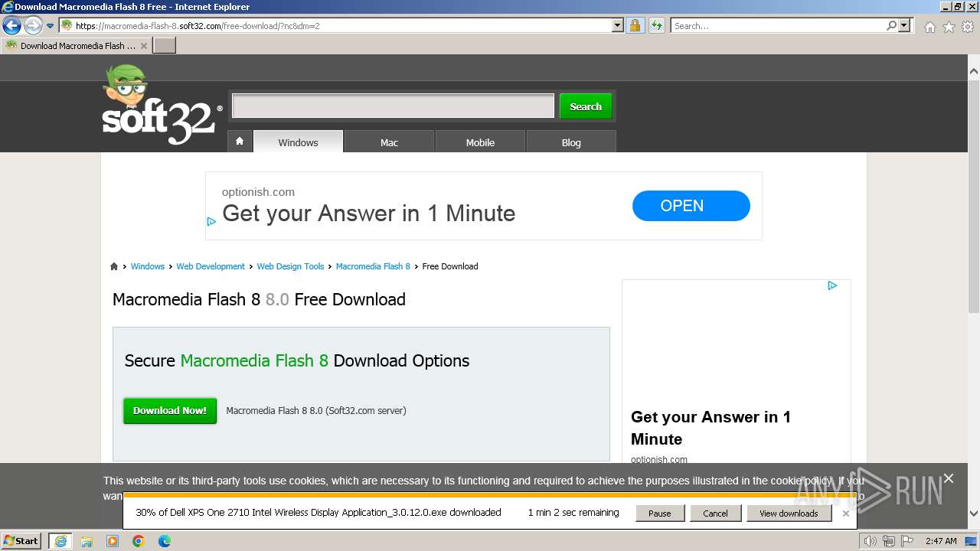980x551 pixels.
Task: Close the download notification bar
Action: point(845,514)
